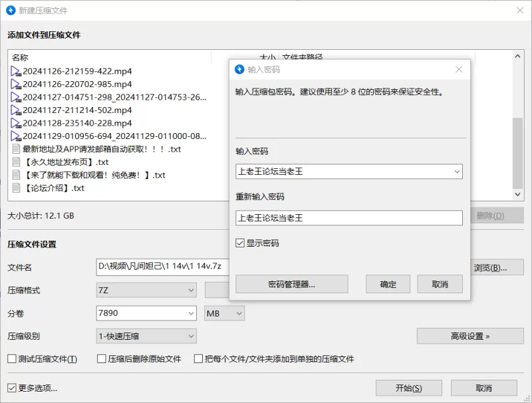
Task: Click 开始(S) to start compression
Action: click(409, 388)
